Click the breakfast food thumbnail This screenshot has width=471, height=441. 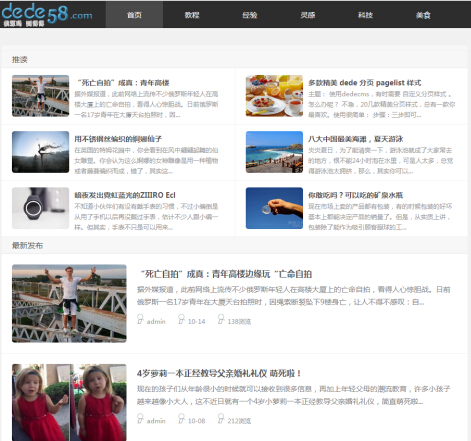[274, 96]
